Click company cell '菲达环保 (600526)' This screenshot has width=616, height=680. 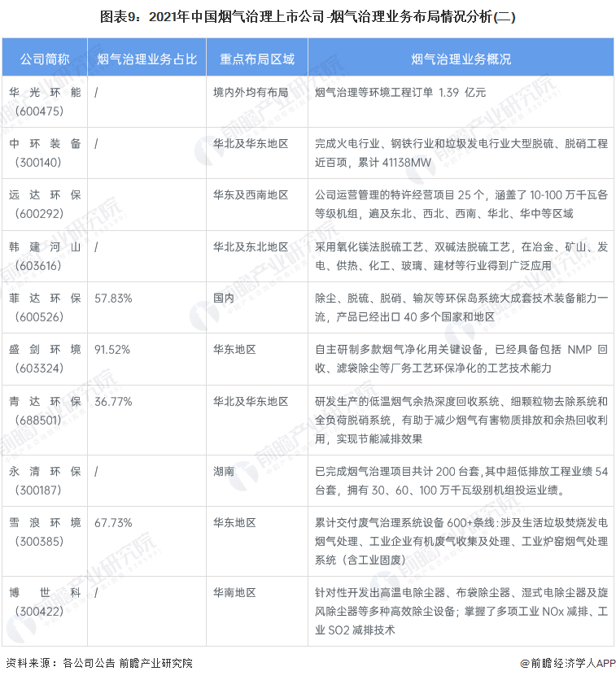[45, 307]
